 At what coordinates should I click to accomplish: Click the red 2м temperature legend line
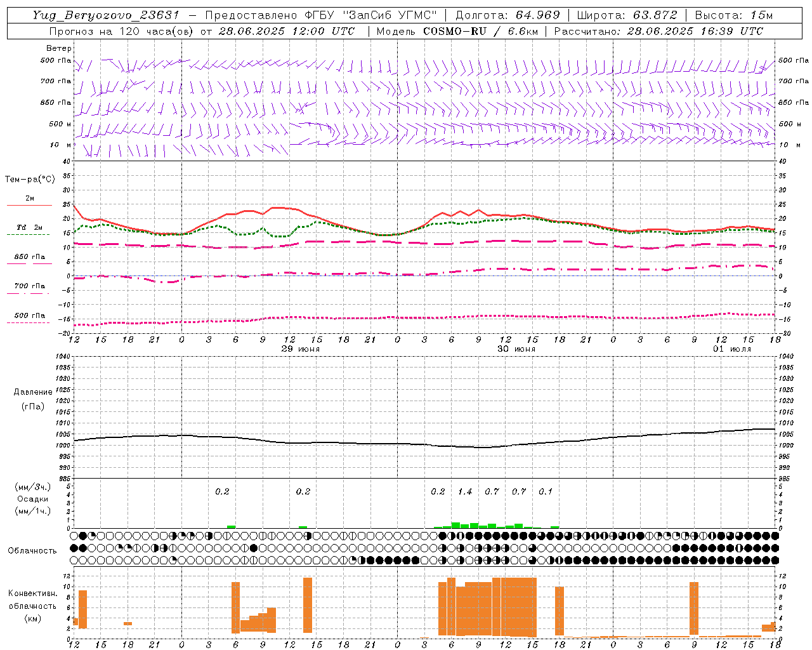point(29,205)
